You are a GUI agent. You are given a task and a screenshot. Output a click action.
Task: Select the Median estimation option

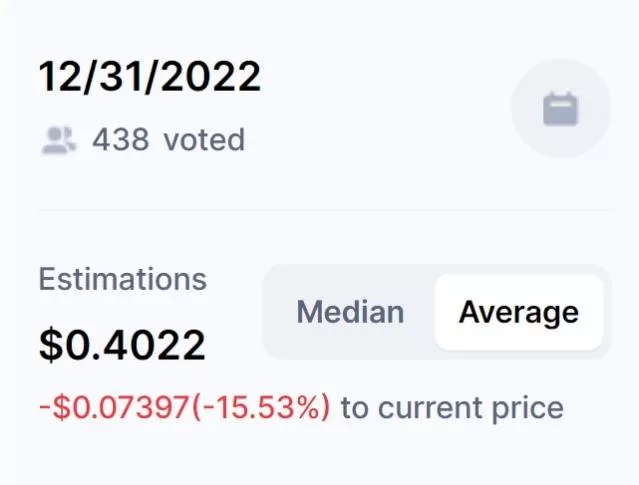350,311
